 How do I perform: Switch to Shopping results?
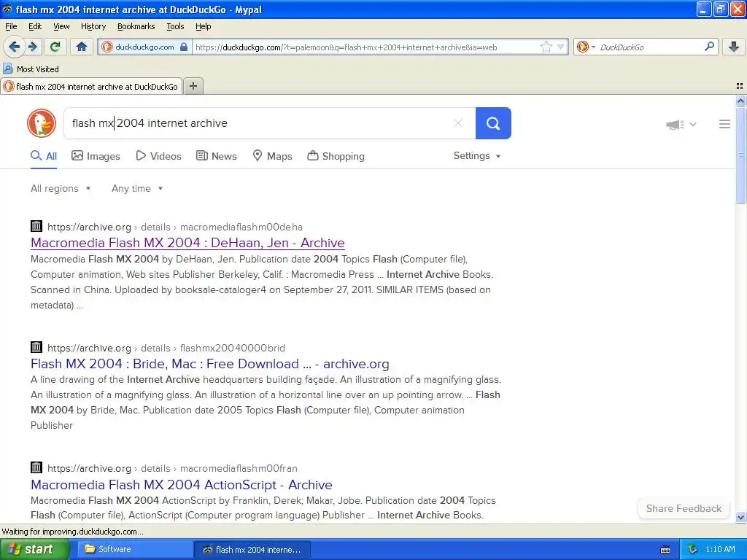click(x=336, y=156)
